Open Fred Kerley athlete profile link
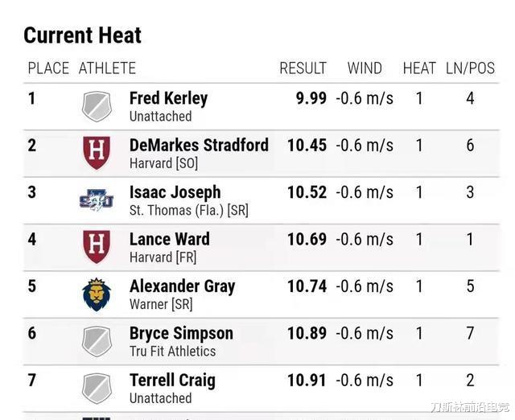The image size is (515, 420). [168, 98]
